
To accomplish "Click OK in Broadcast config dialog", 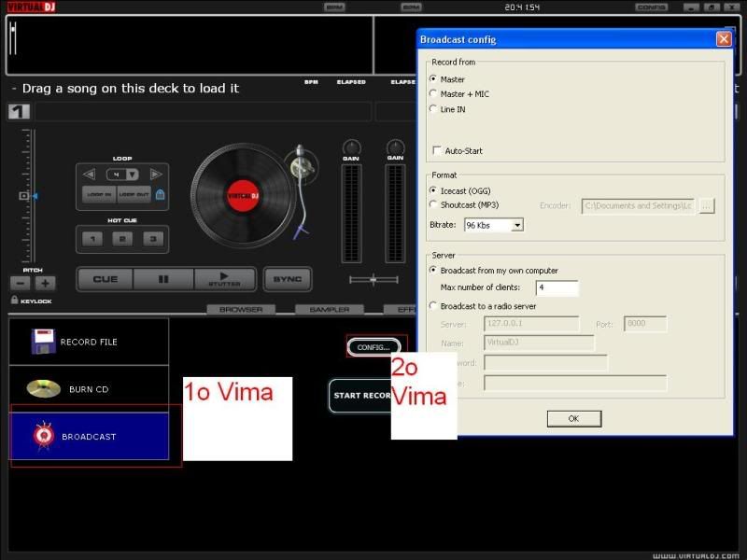I will coord(572,418).
